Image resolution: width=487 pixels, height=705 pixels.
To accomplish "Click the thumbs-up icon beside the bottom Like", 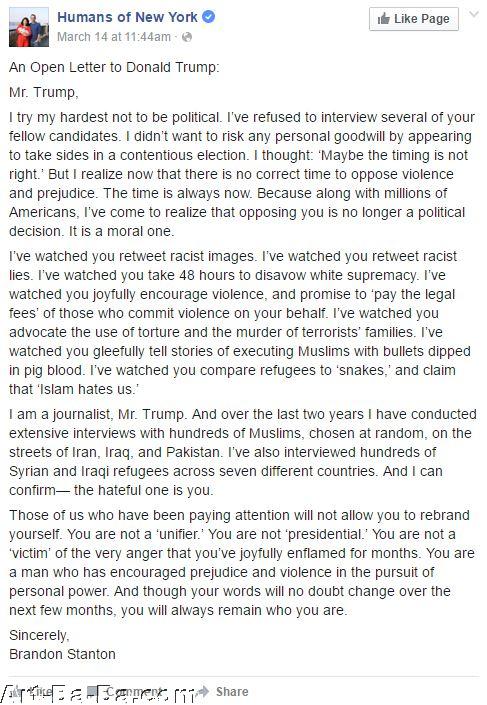I will tap(17, 691).
